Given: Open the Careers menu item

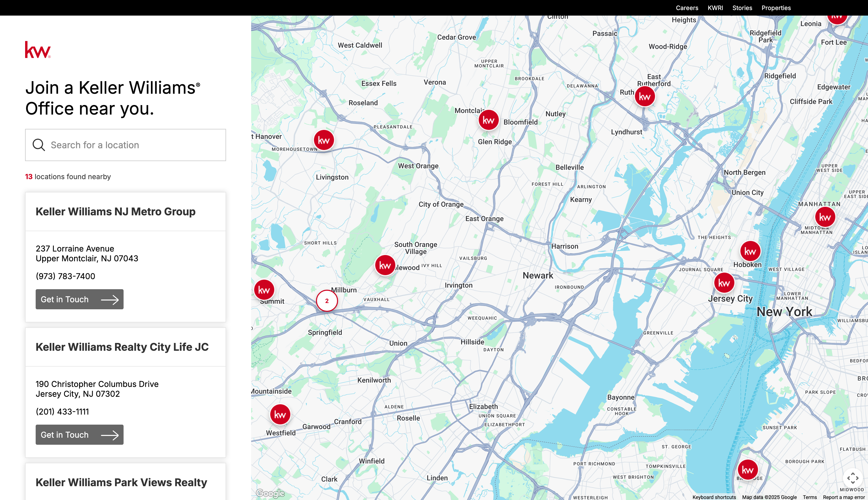Looking at the screenshot, I should point(687,8).
